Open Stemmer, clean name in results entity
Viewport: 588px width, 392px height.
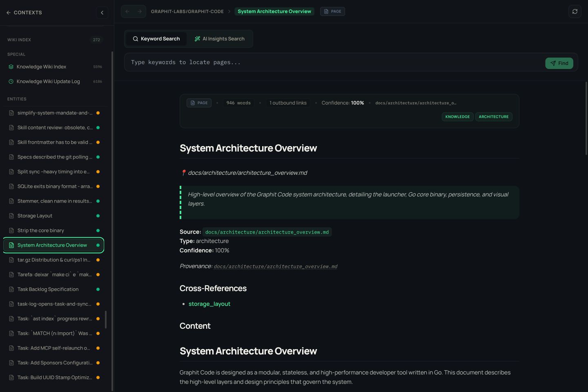54,201
